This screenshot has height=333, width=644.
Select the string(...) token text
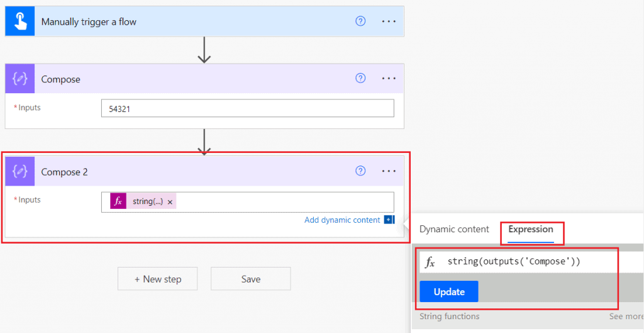[x=148, y=201]
